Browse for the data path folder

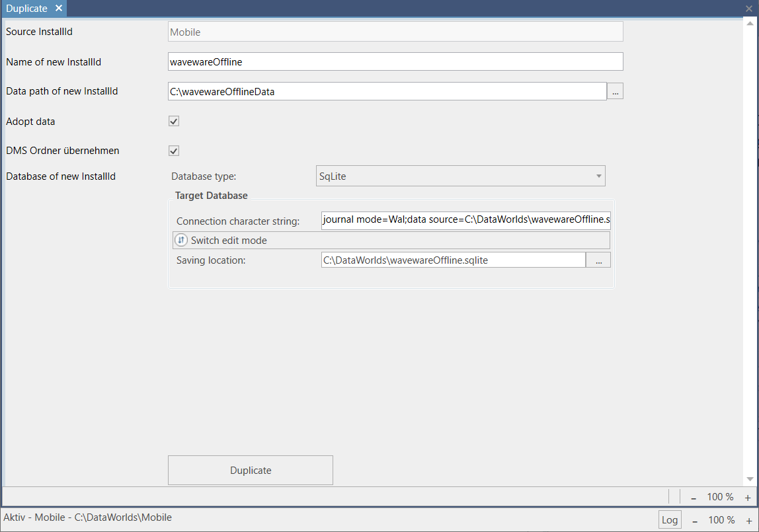pyautogui.click(x=615, y=92)
